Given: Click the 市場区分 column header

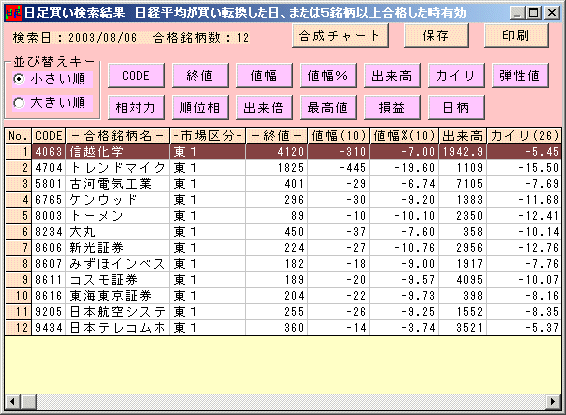Looking at the screenshot, I should click(x=208, y=136).
